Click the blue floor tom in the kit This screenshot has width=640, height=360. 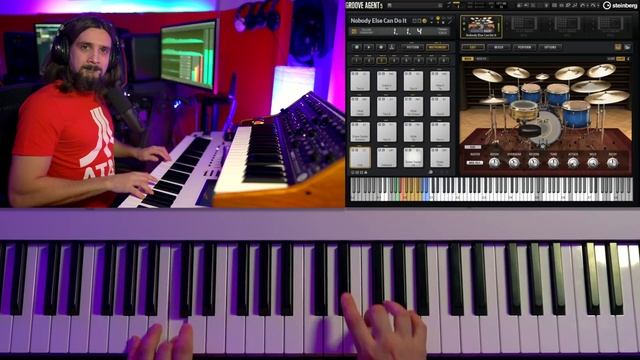tap(576, 114)
